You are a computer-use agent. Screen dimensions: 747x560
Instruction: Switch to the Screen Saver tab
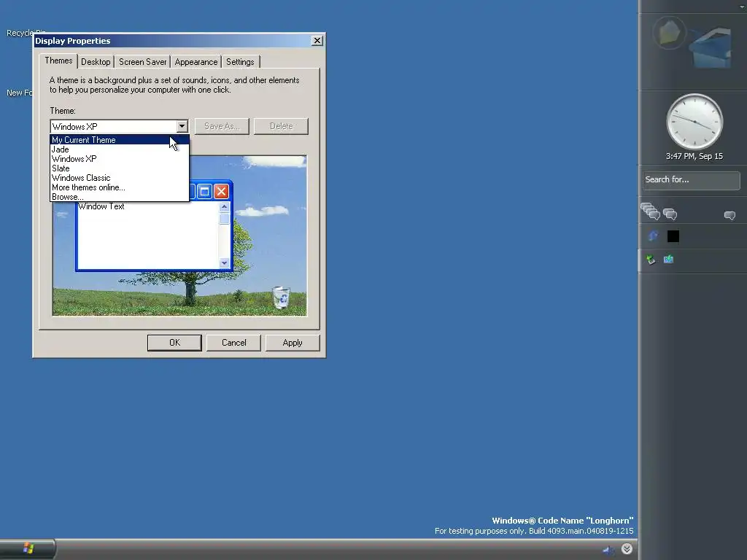[x=142, y=62]
